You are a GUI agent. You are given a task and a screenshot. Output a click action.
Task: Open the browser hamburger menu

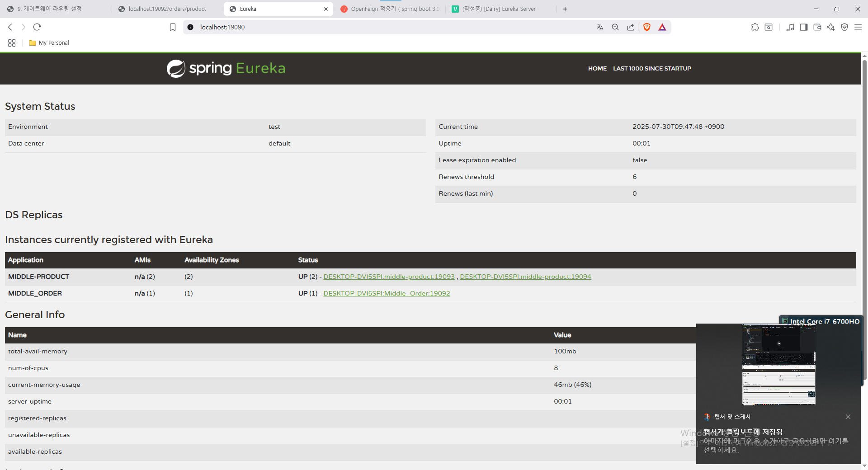click(858, 27)
